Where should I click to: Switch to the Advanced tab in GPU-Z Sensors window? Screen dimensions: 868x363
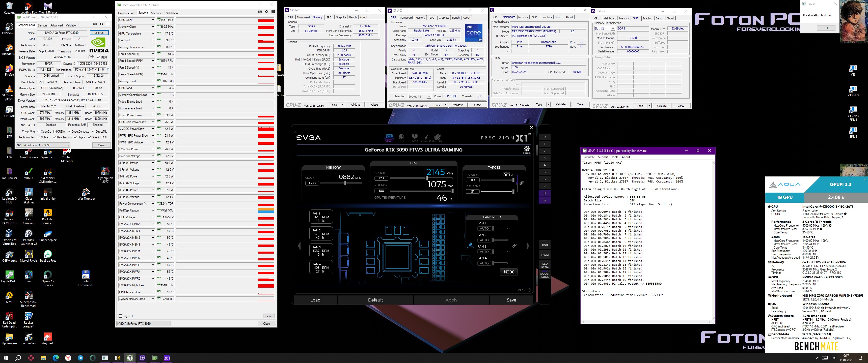tap(157, 13)
